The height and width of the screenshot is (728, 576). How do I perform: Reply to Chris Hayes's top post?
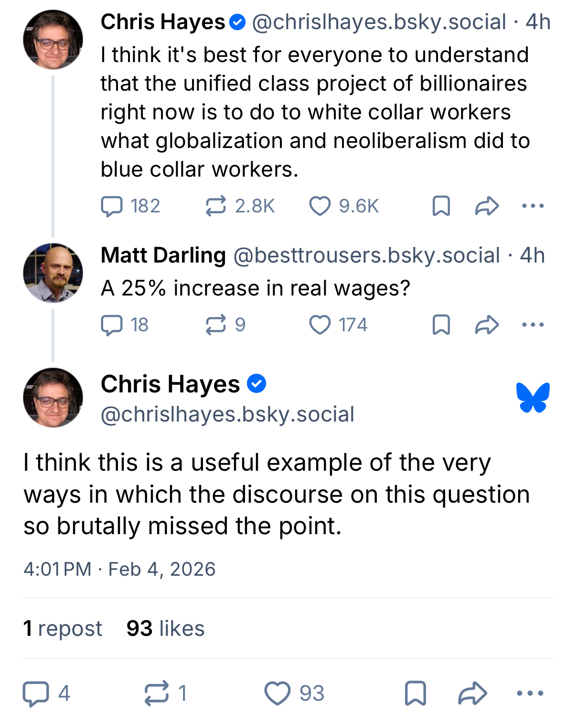pos(112,206)
